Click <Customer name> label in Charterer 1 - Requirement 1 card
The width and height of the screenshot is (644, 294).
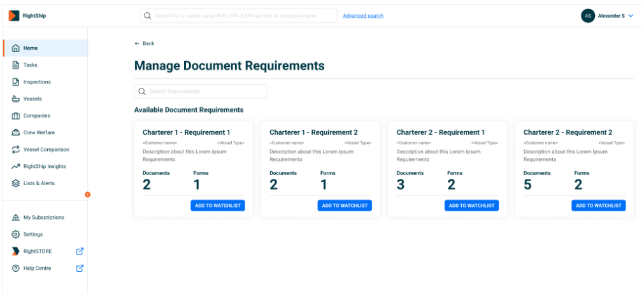tap(160, 143)
